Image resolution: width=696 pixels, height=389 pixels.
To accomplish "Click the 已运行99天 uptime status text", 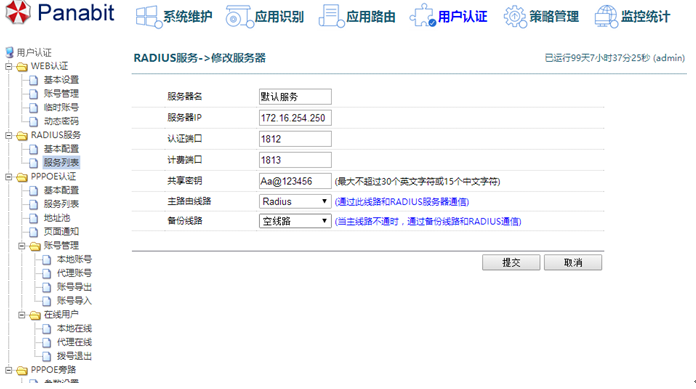I will 615,58.
